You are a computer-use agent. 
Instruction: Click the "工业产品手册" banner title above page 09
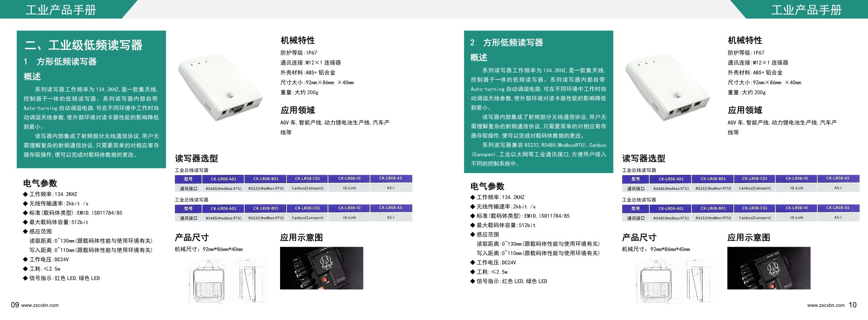[61, 10]
